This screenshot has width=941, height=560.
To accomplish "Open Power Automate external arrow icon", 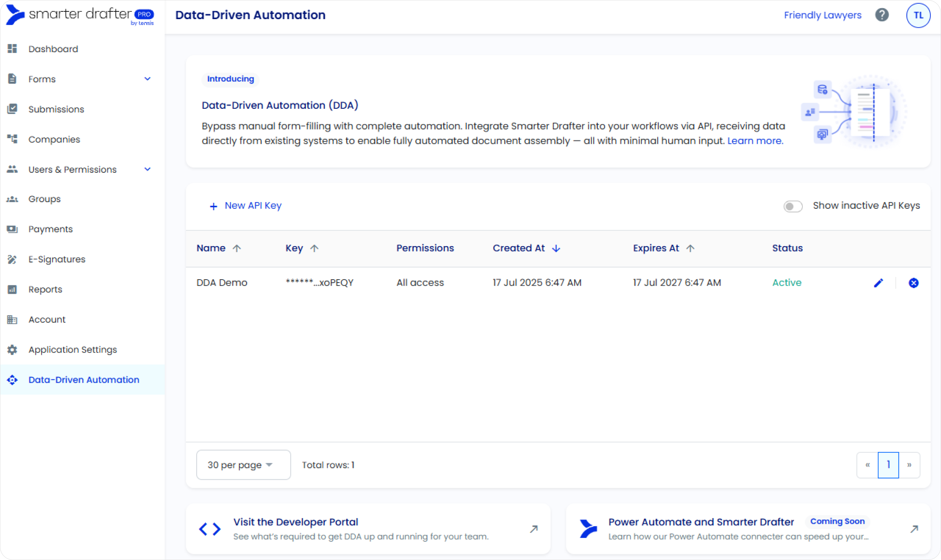I will [x=914, y=529].
